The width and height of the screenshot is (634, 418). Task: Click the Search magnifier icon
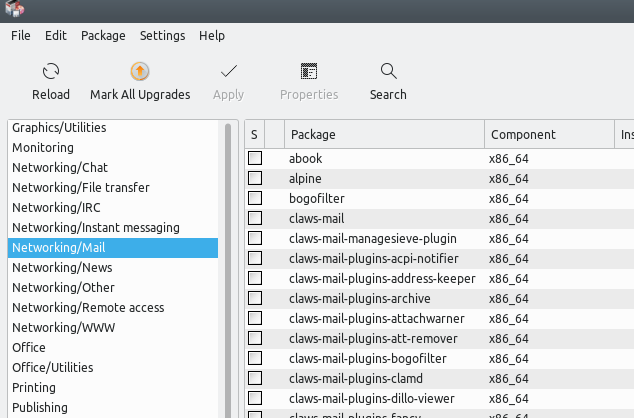coord(388,72)
